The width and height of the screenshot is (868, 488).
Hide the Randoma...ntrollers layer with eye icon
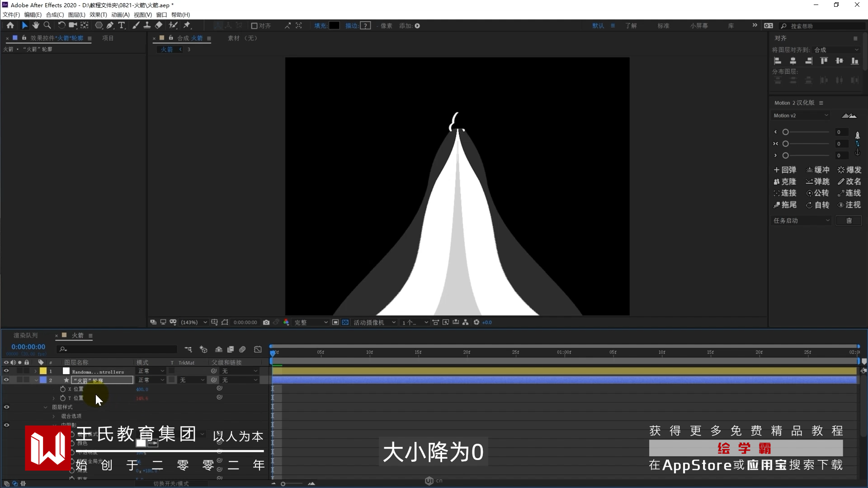[6, 371]
